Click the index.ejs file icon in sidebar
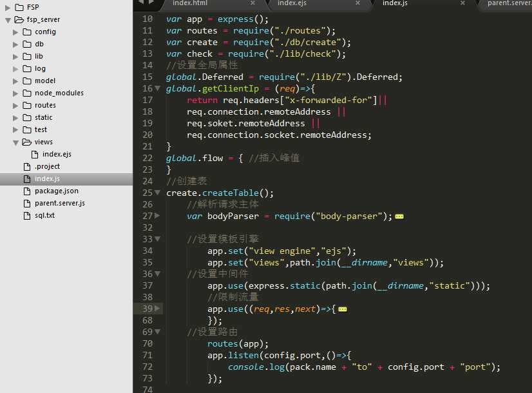 35,155
